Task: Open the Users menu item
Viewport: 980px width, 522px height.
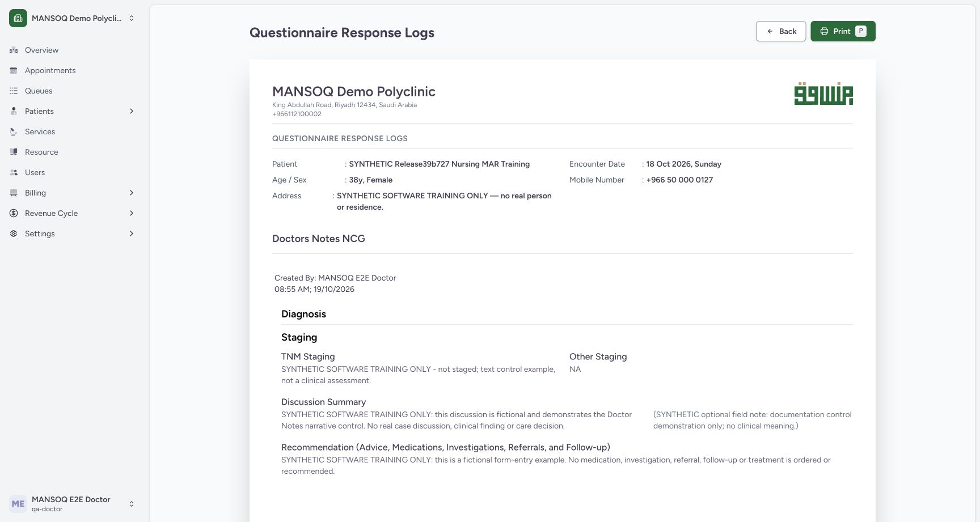Action: pos(73,172)
